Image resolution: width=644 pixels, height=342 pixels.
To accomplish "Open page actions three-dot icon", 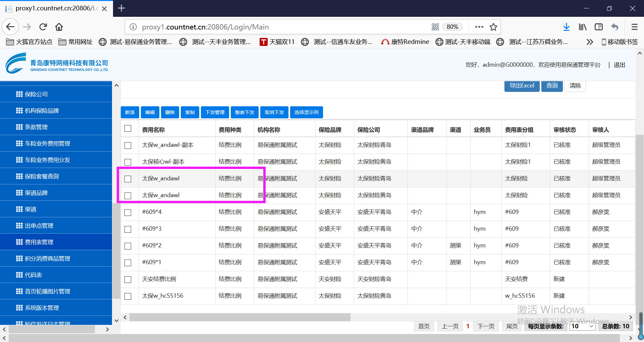I will [479, 27].
